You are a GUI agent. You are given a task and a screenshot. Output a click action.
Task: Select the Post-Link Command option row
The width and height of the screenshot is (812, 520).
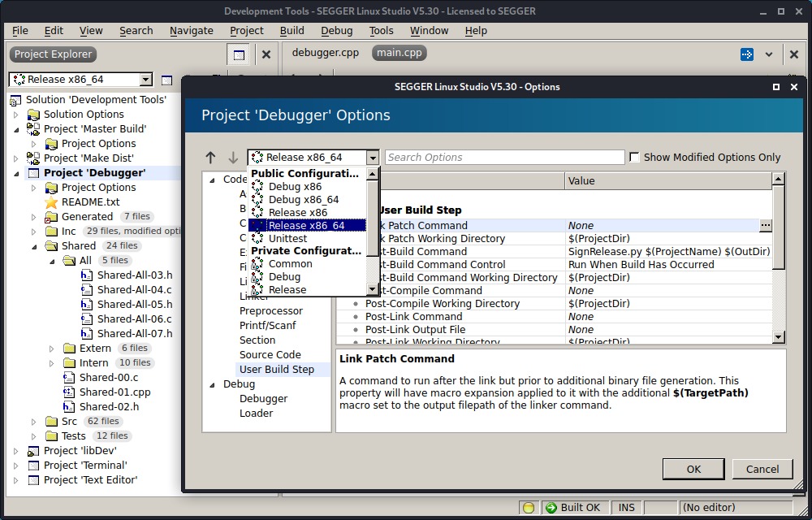coord(554,316)
